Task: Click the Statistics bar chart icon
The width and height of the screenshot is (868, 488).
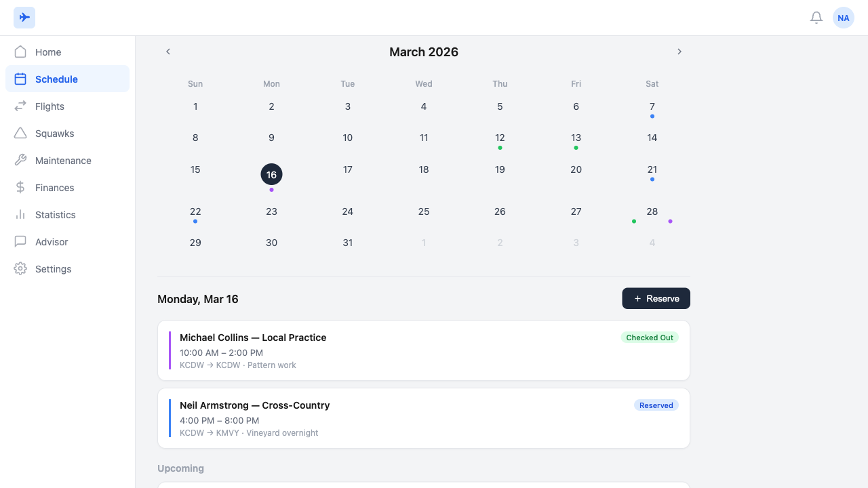Action: point(21,214)
